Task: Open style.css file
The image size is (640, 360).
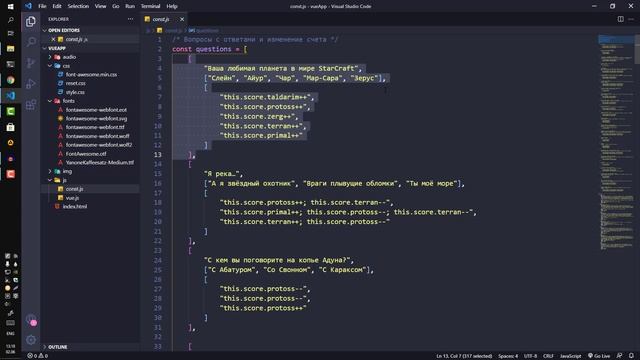Action: [x=75, y=92]
